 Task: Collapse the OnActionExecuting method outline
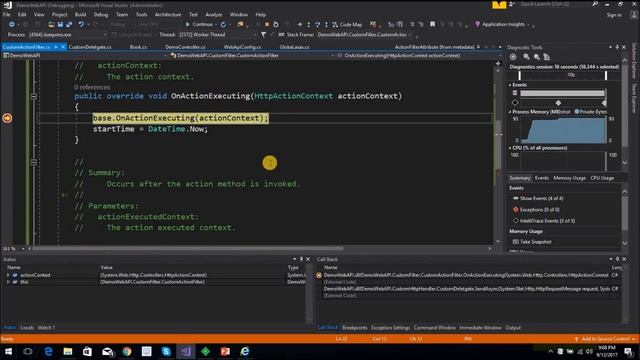coord(34,96)
